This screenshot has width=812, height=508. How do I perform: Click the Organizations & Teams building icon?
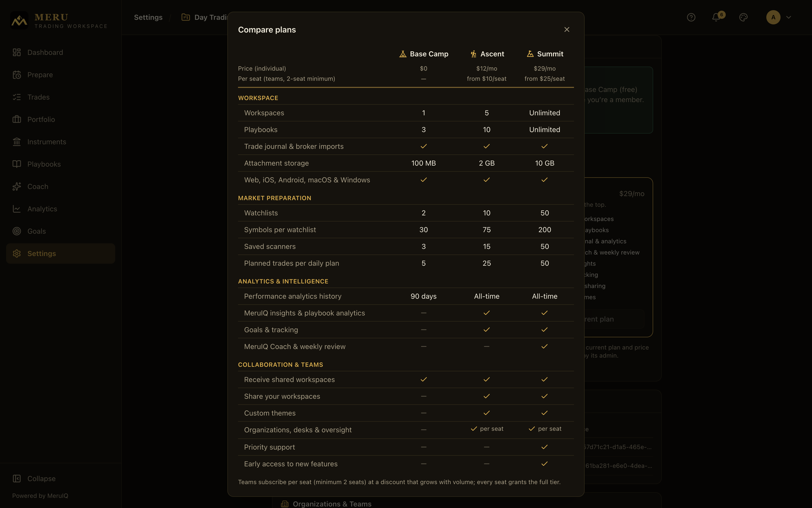point(284,504)
